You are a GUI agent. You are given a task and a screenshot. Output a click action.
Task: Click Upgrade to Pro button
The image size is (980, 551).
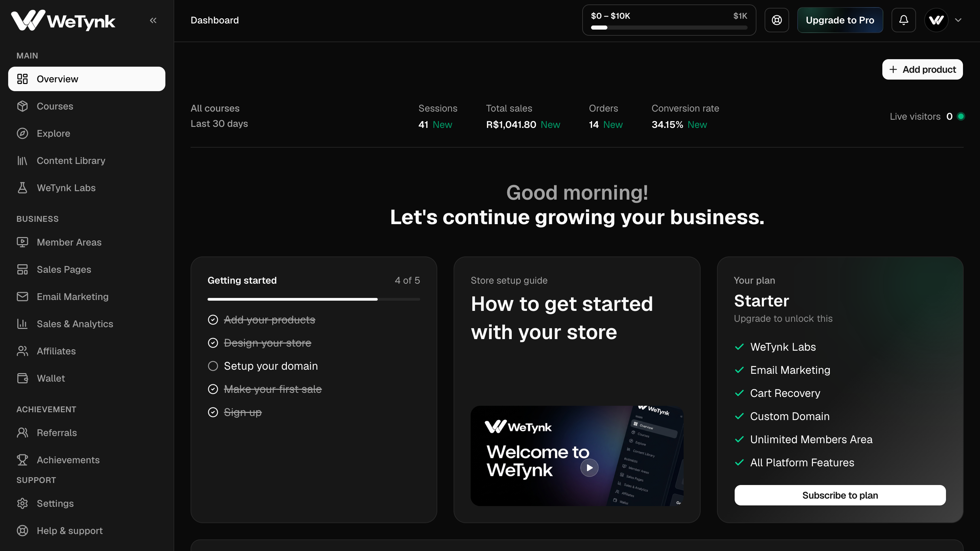(x=839, y=20)
